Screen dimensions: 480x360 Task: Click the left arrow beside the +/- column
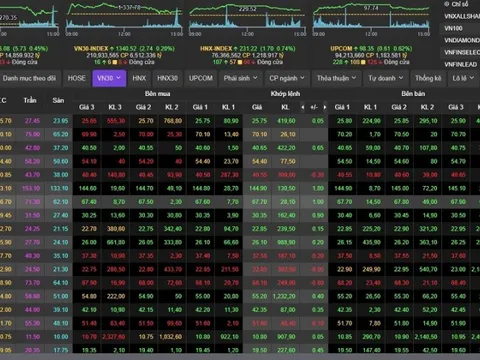(x=303, y=107)
